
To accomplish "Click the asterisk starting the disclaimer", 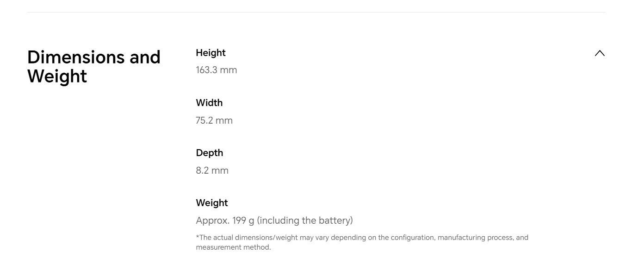I will pyautogui.click(x=198, y=237).
